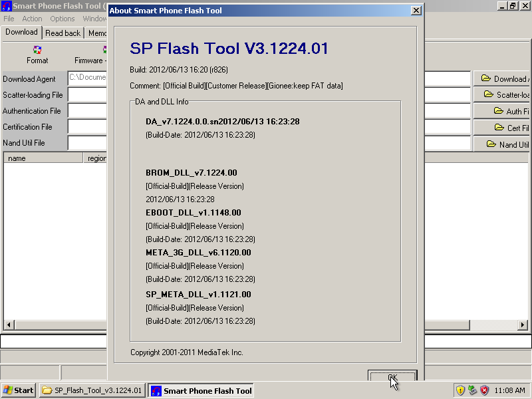Screen dimensions: 532x399
Task: Close the About Smart Phone Flash Tool dialog
Action: (416, 11)
